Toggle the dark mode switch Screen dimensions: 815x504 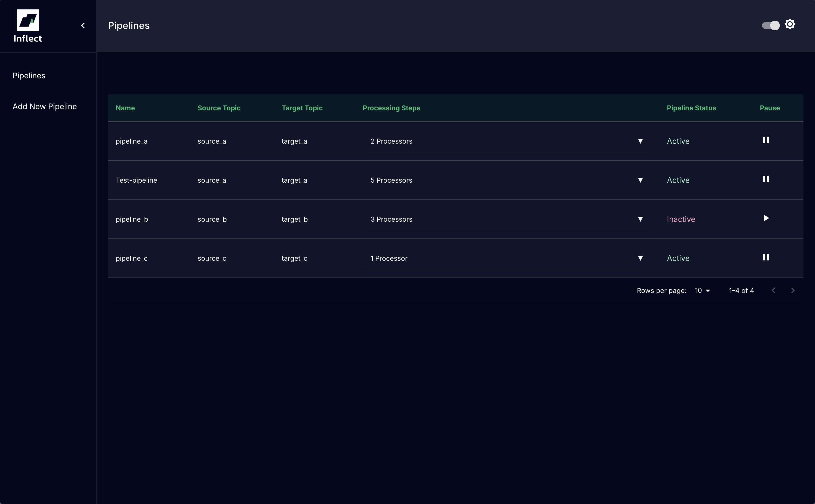(x=771, y=26)
